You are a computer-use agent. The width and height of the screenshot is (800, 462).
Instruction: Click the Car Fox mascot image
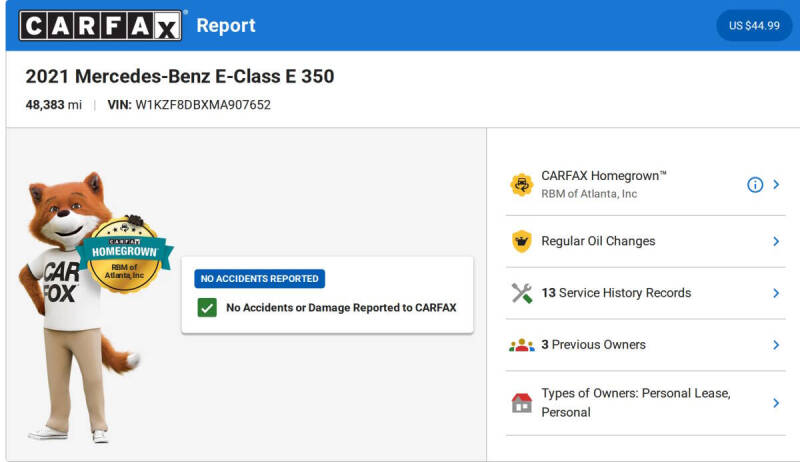(77, 306)
